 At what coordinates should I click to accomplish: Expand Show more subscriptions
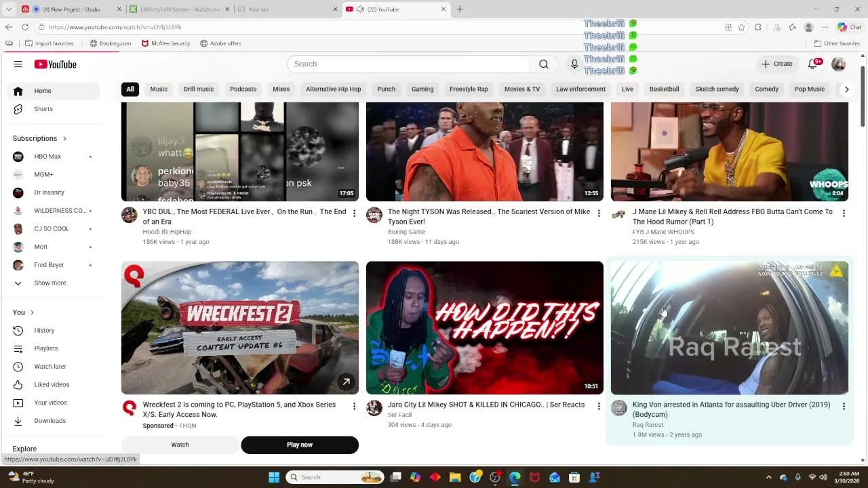click(51, 283)
